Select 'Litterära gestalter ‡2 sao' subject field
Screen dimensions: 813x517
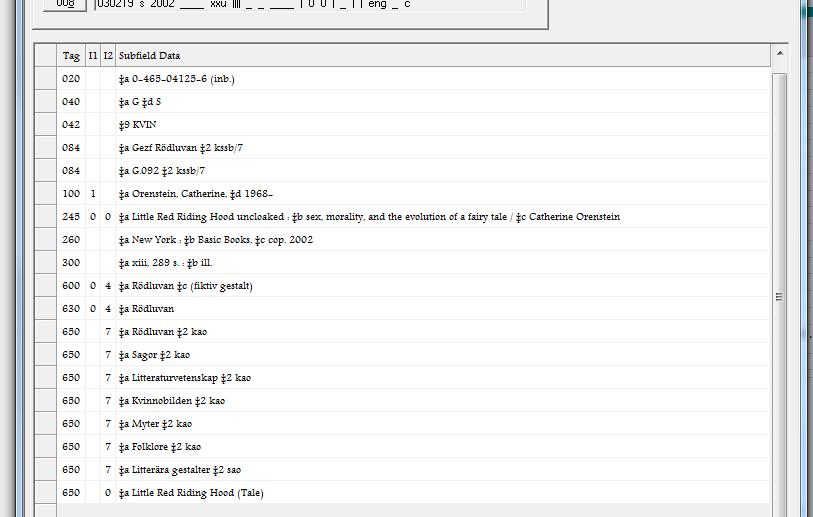point(180,470)
